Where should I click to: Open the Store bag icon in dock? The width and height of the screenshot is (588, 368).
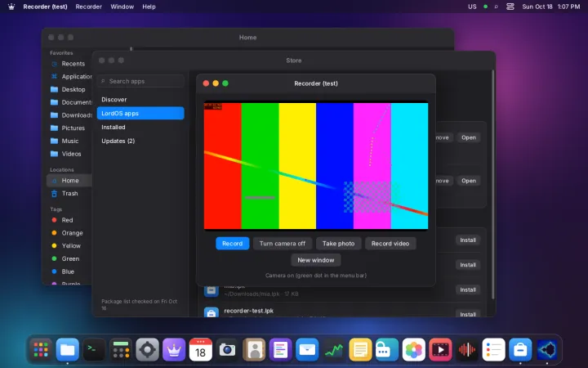(520, 350)
